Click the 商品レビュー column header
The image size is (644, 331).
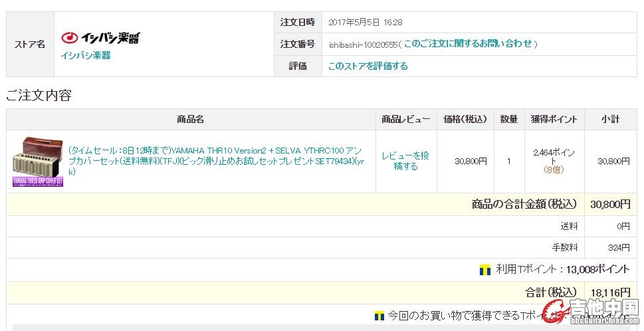405,120
